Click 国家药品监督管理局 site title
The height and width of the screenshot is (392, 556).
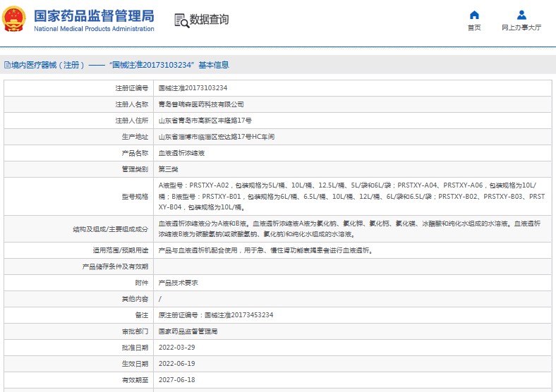point(93,14)
